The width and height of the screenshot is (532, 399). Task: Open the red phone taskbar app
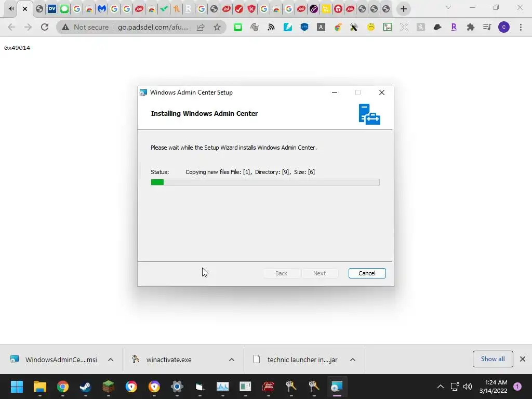pos(269,387)
